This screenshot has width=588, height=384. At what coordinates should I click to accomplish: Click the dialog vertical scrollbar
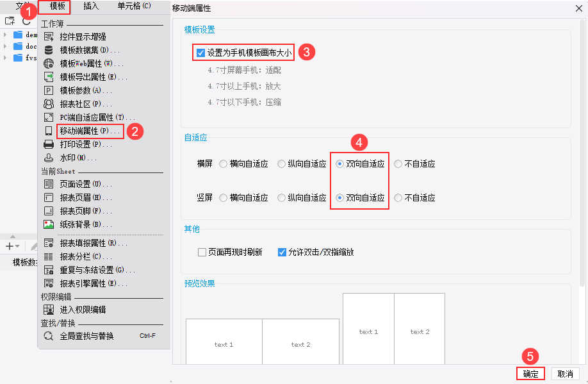[x=582, y=154]
